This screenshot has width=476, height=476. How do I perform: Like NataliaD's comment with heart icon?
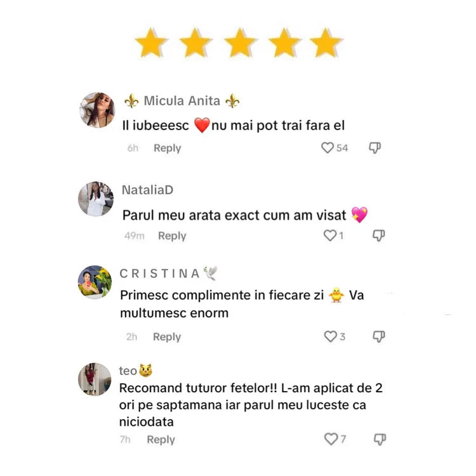click(330, 235)
